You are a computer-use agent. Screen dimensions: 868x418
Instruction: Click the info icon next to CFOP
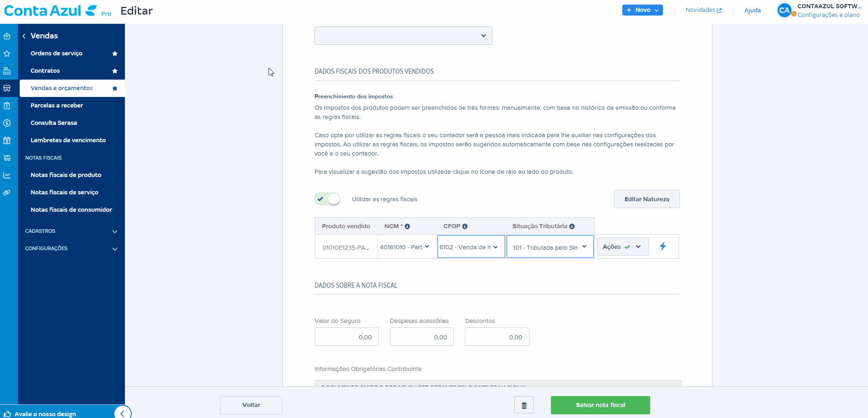click(x=465, y=226)
